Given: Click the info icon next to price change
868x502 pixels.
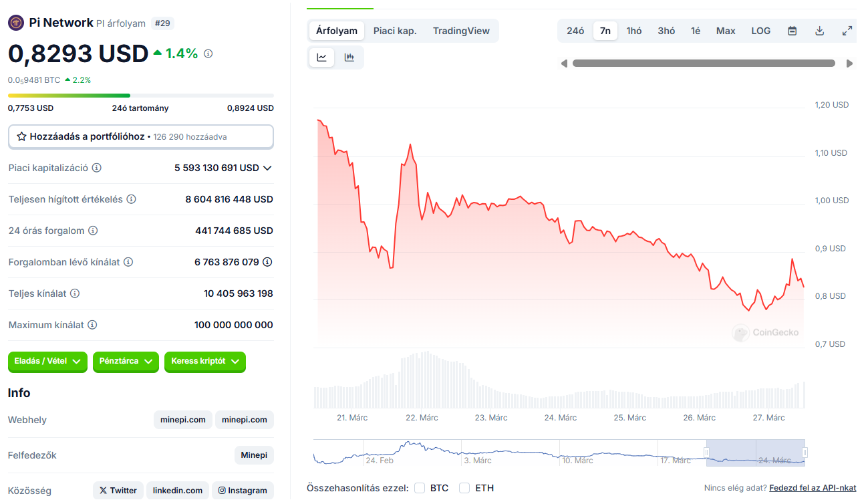Looking at the screenshot, I should click(x=208, y=53).
